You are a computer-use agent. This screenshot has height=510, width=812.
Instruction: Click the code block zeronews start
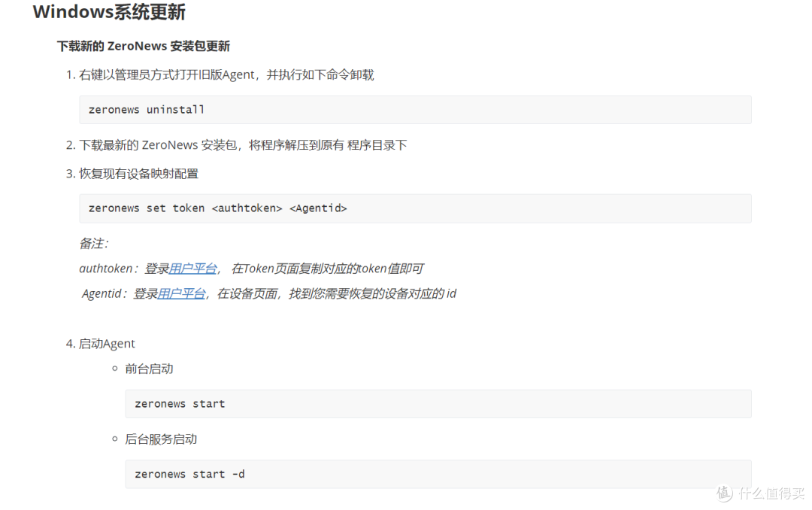click(x=438, y=404)
